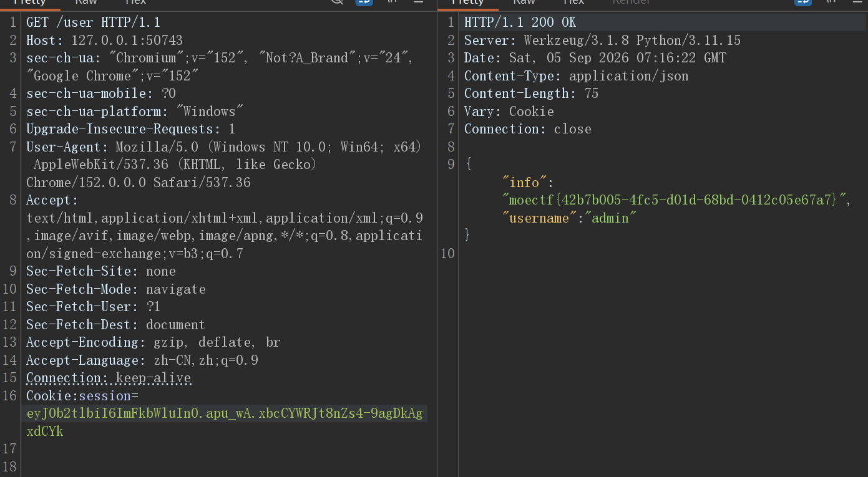The width and height of the screenshot is (868, 477).
Task: Select Content-Type: application/json header
Action: point(576,76)
